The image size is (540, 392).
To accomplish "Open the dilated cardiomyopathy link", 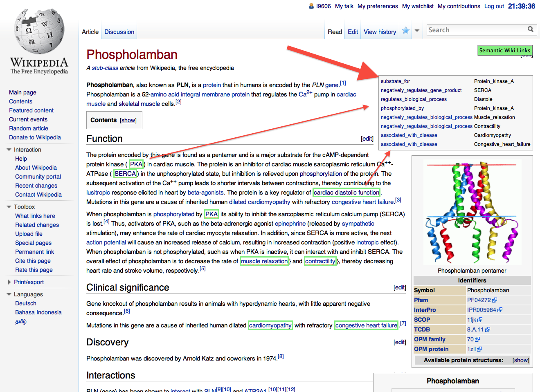I will pyautogui.click(x=259, y=202).
